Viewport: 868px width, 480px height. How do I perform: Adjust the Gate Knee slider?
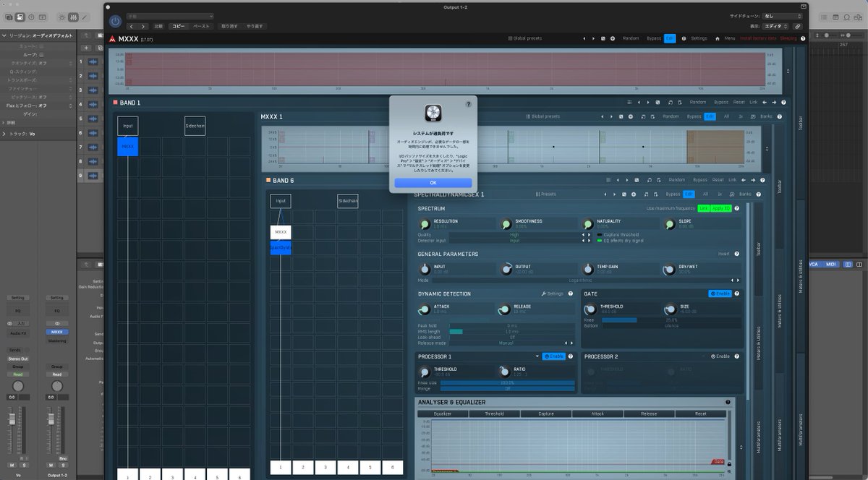click(x=672, y=320)
